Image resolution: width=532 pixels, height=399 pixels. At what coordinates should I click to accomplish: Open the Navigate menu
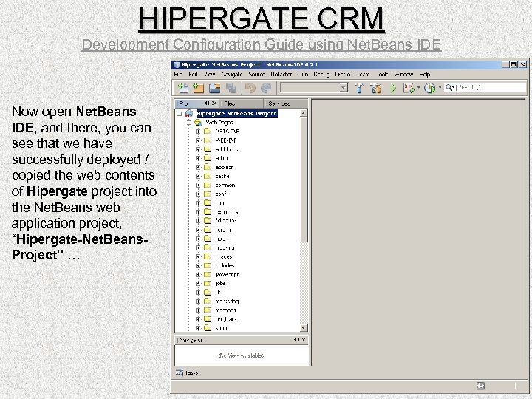pos(232,75)
